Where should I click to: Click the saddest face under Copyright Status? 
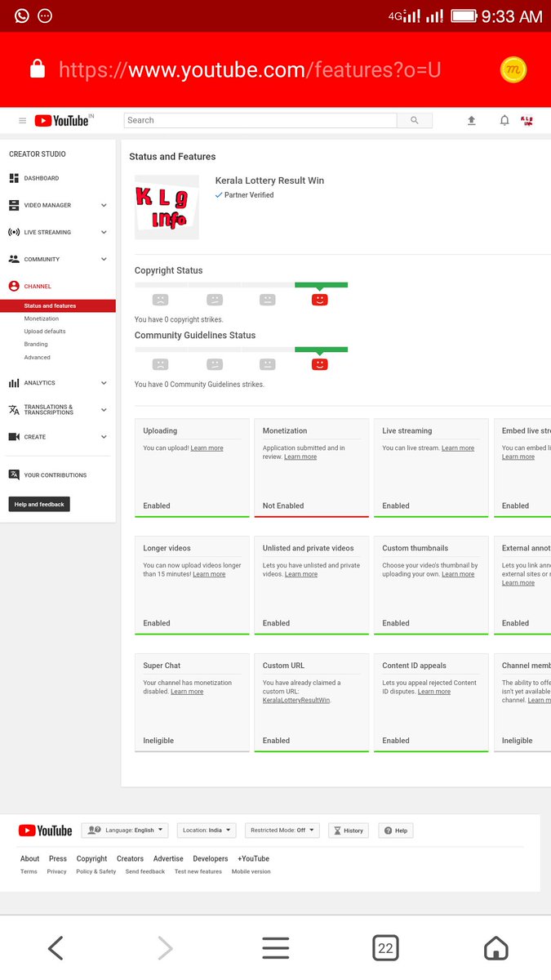pos(161,300)
